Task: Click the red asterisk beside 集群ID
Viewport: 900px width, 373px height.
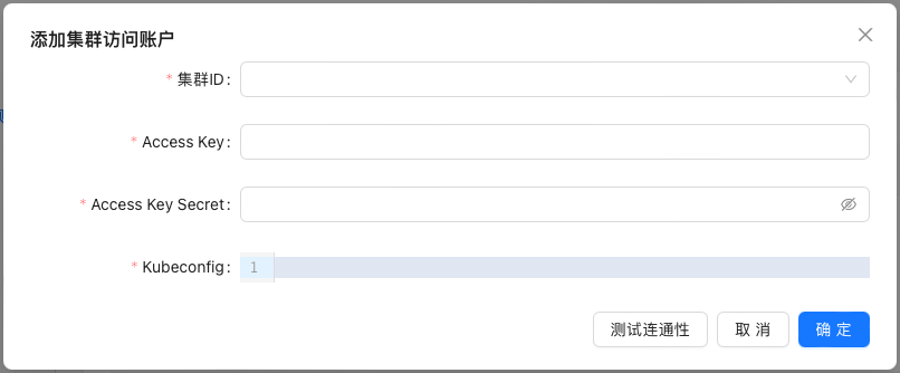Action: pos(169,78)
